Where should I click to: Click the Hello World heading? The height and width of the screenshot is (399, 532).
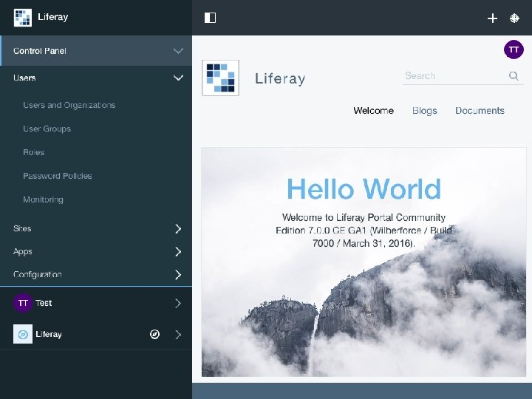[x=364, y=189]
